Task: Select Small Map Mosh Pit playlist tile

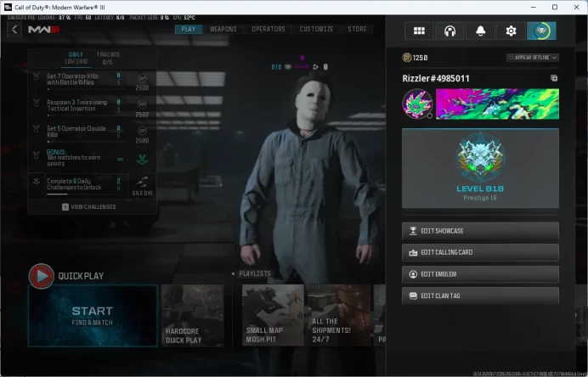Action: (273, 316)
